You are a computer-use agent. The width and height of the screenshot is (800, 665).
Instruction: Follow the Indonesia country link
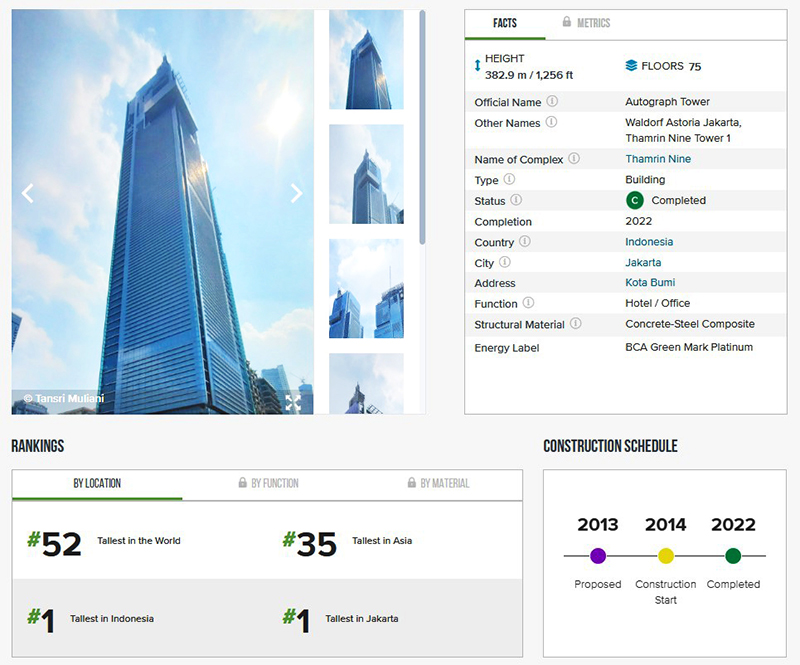649,242
